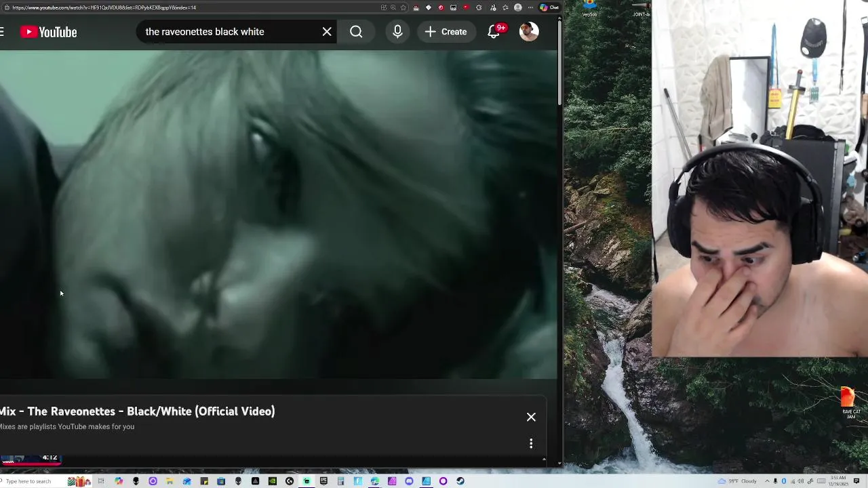This screenshot has width=868, height=488.
Task: Open the notifications bell
Action: [x=494, y=32]
